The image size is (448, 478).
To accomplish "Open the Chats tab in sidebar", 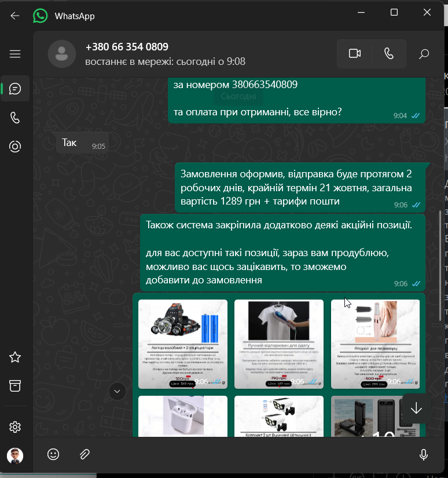I will point(15,89).
